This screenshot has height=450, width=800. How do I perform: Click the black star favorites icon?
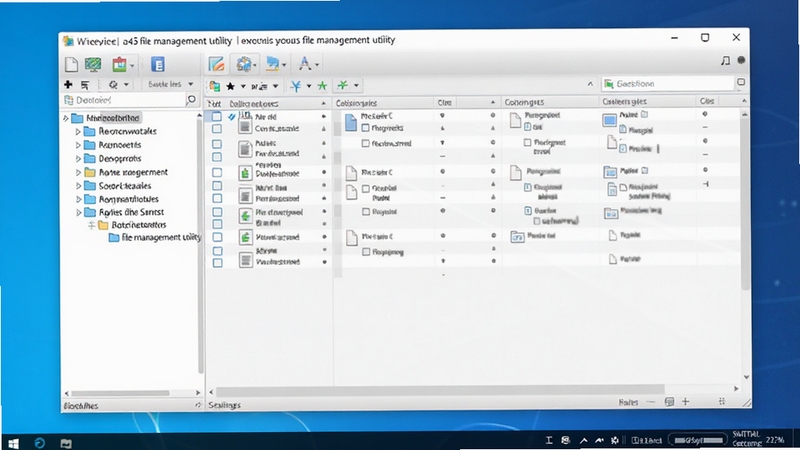point(231,86)
